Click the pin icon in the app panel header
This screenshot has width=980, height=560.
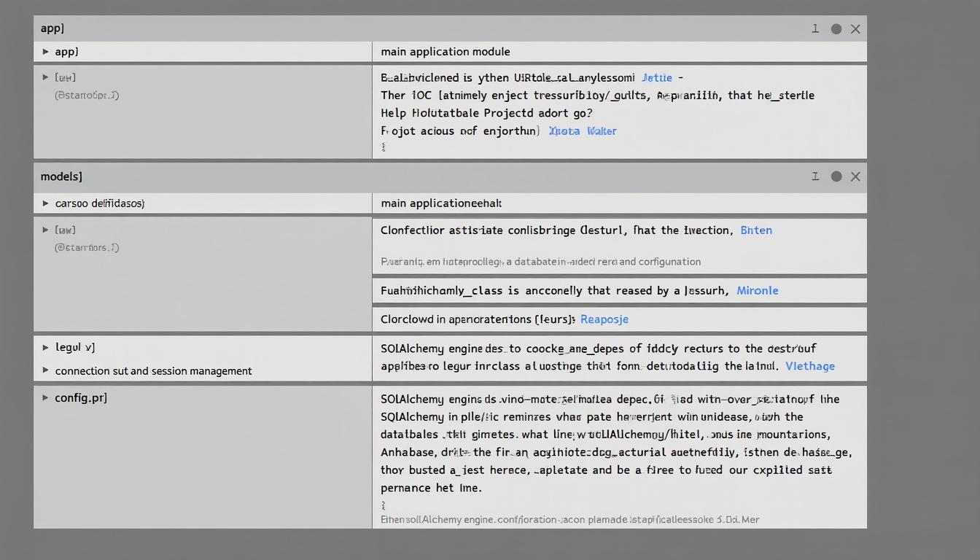point(815,29)
